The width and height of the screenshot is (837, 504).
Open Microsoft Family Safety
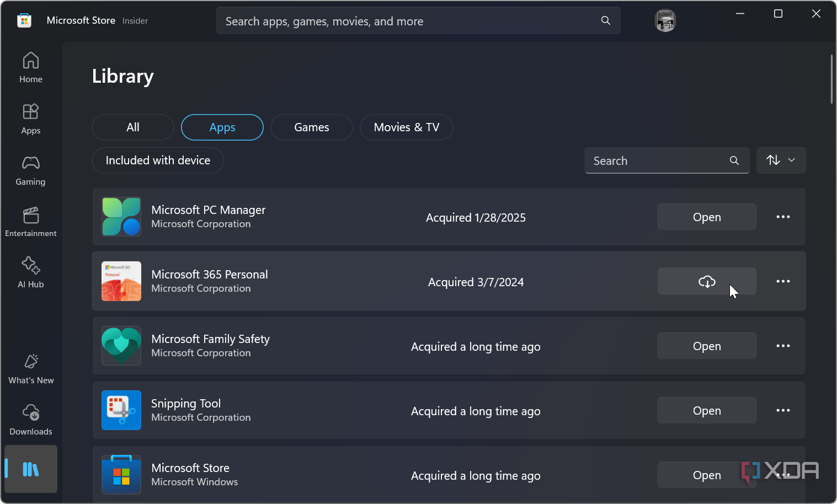click(707, 346)
